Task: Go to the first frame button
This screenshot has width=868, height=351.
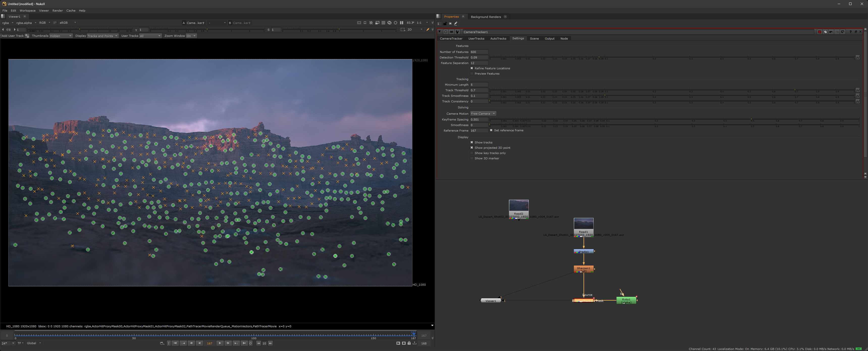Action: pyautogui.click(x=175, y=344)
